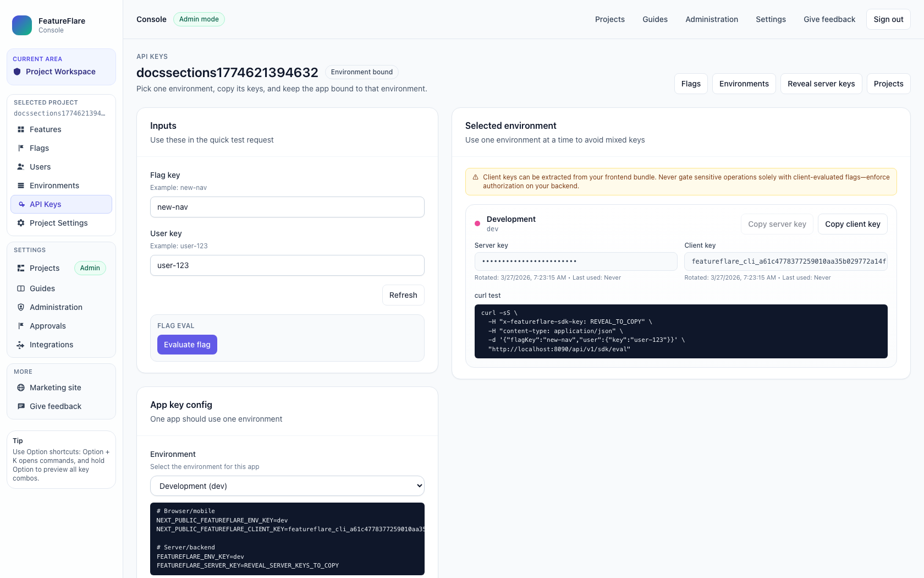Click the Features grid icon in the sidebar

pos(21,129)
